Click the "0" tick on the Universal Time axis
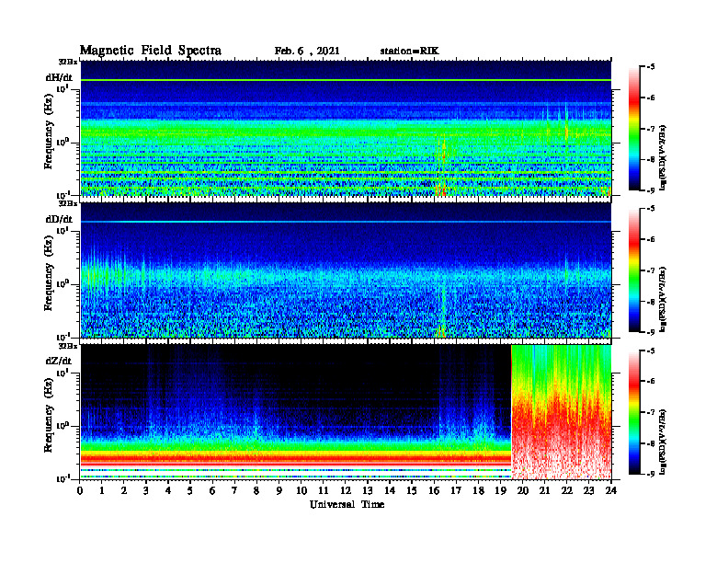The width and height of the screenshot is (728, 563). [80, 490]
